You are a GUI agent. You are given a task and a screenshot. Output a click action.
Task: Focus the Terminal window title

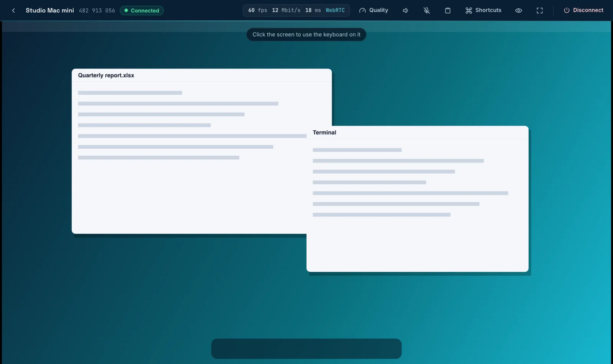click(325, 132)
